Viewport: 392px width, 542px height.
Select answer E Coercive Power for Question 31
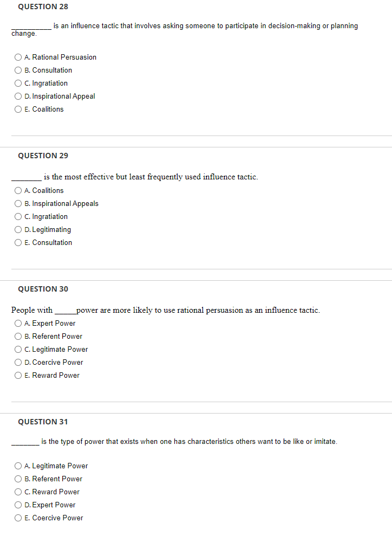pos(18,518)
